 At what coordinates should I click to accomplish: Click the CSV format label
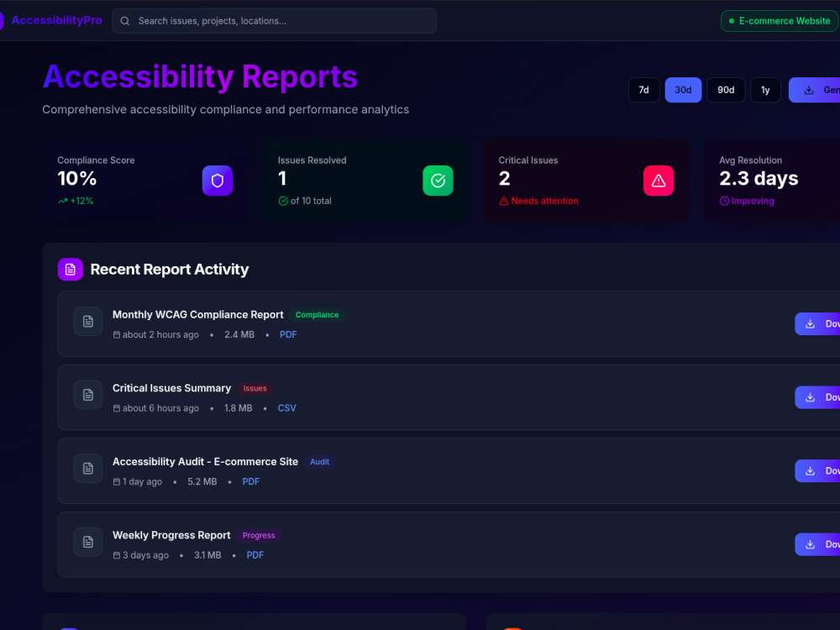(286, 407)
